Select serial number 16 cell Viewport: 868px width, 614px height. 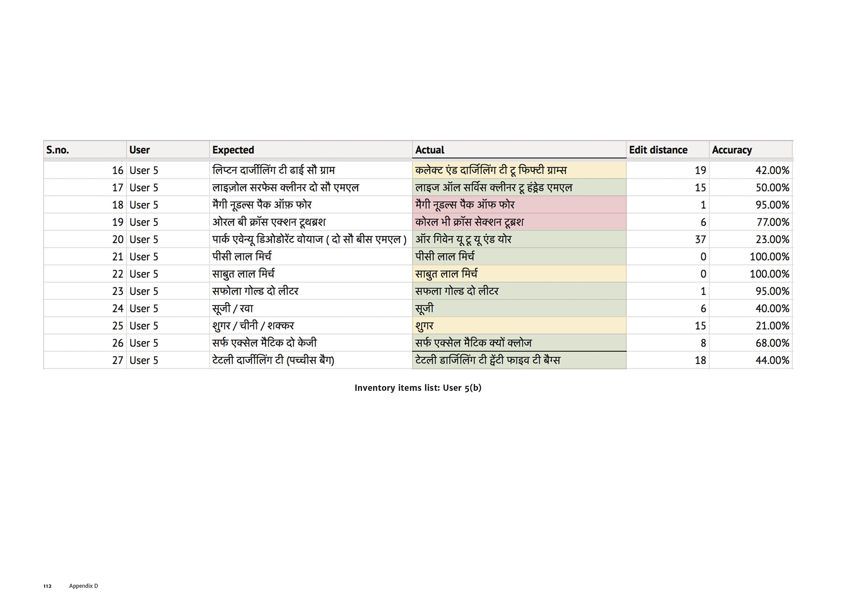(118, 170)
